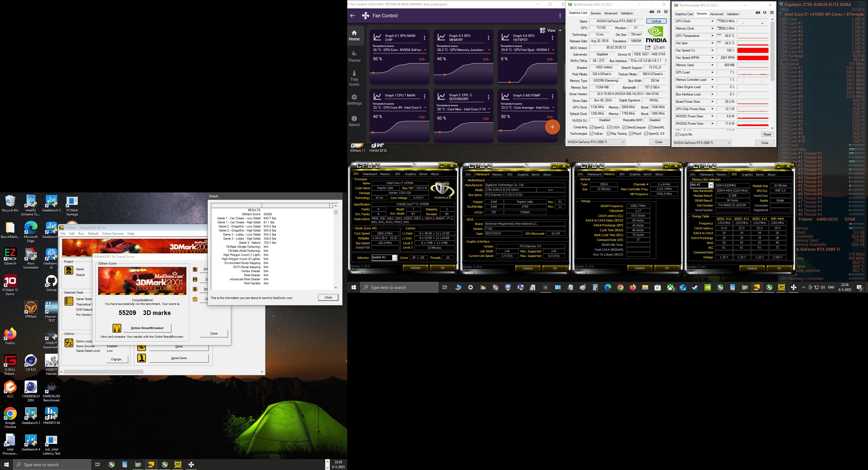Screen dimensions: 868x470
Task: Open Geekbench 5 desktop icon
Action: point(51,204)
